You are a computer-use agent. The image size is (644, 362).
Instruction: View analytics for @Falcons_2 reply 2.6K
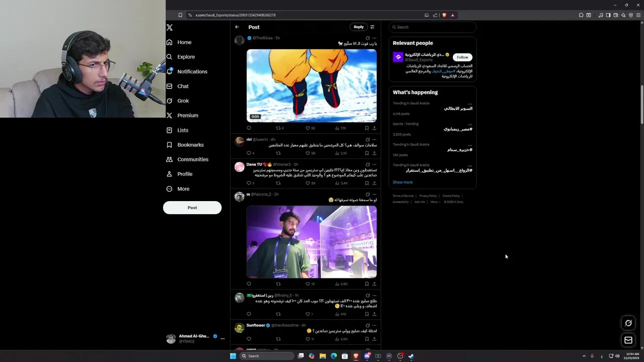342,284
